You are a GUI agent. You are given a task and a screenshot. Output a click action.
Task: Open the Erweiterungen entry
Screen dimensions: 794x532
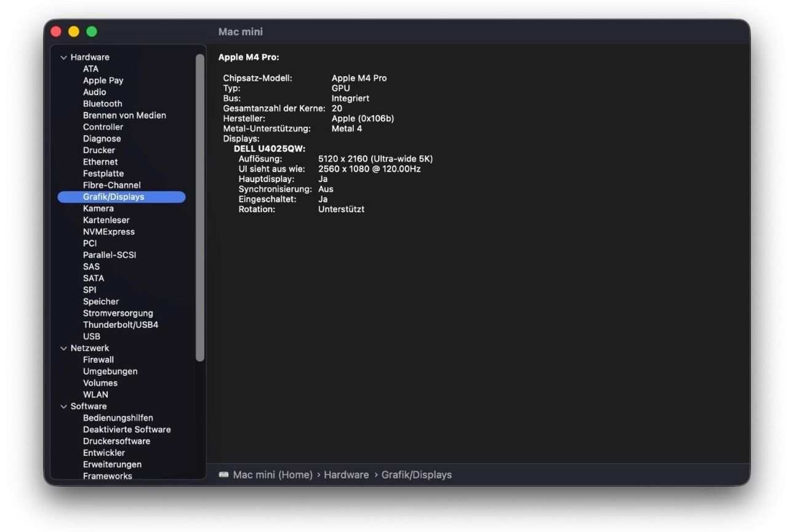pyautogui.click(x=112, y=465)
